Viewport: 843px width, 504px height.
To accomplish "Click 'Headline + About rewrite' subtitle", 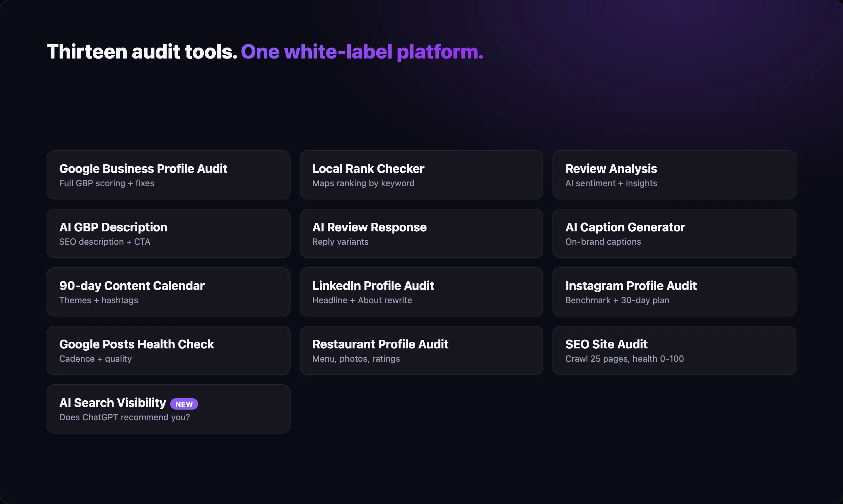I will (362, 300).
